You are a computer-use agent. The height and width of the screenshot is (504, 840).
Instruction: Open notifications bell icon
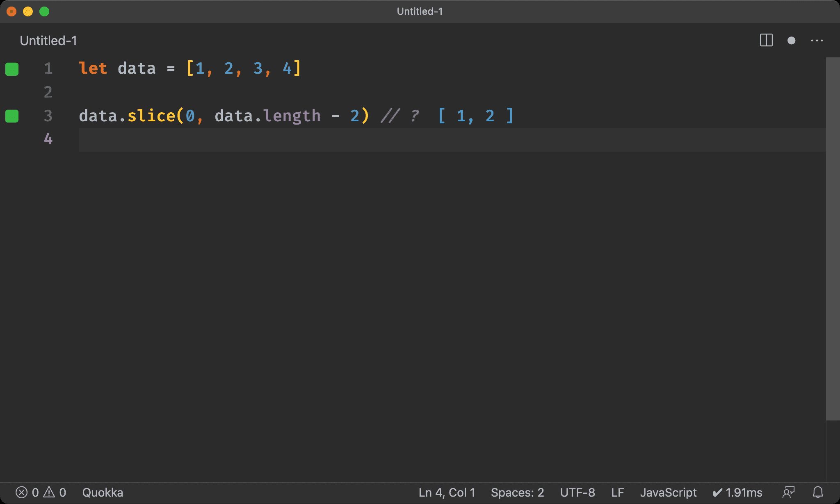click(818, 492)
